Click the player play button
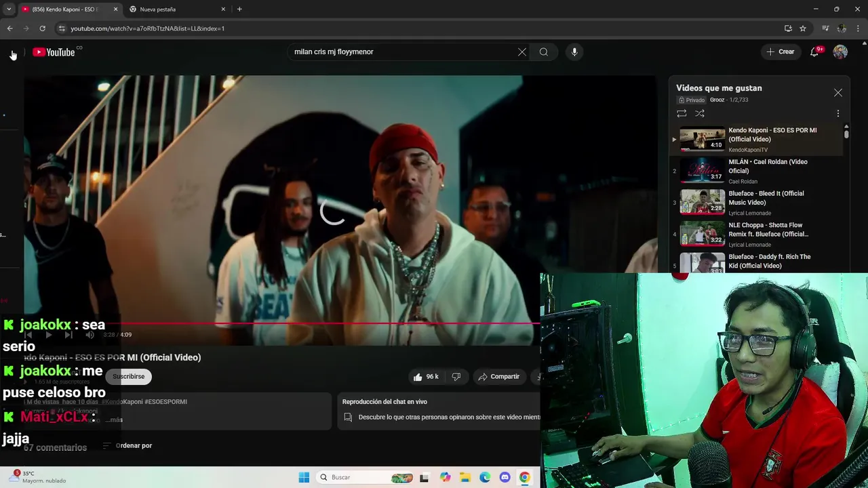This screenshot has height=488, width=868. (x=48, y=335)
